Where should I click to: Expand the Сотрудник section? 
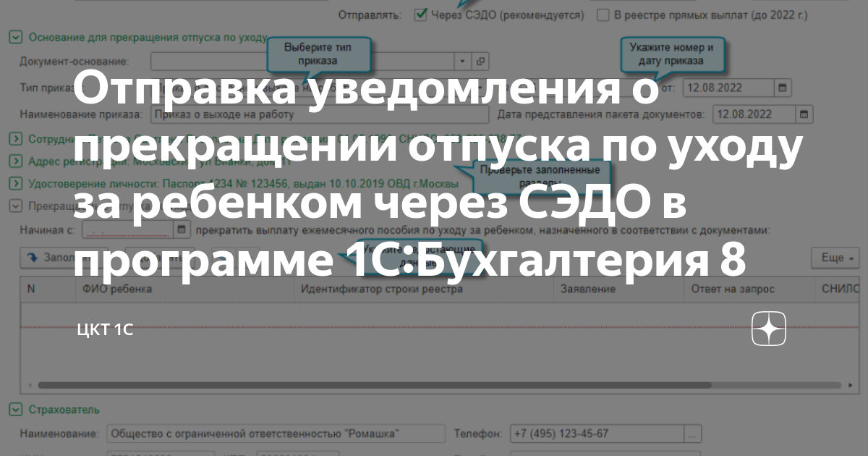pos(15,138)
